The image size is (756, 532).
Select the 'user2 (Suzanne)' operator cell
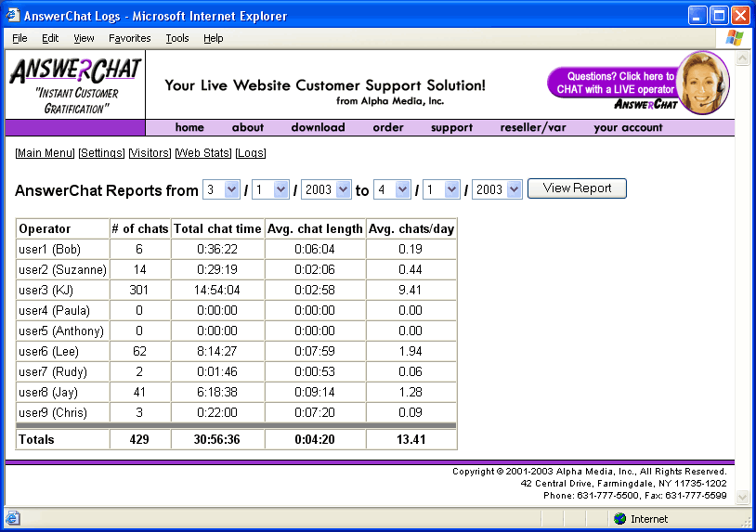(62, 269)
